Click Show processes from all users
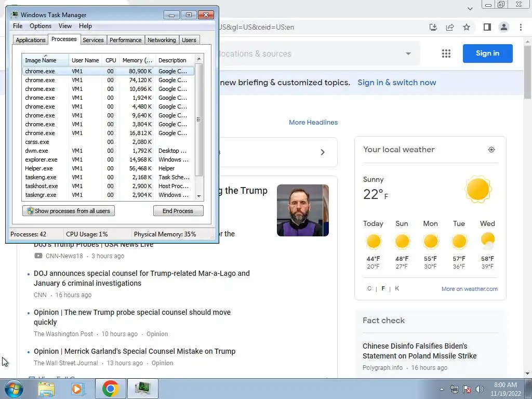Screen dimensions: 532x399 (69, 211)
